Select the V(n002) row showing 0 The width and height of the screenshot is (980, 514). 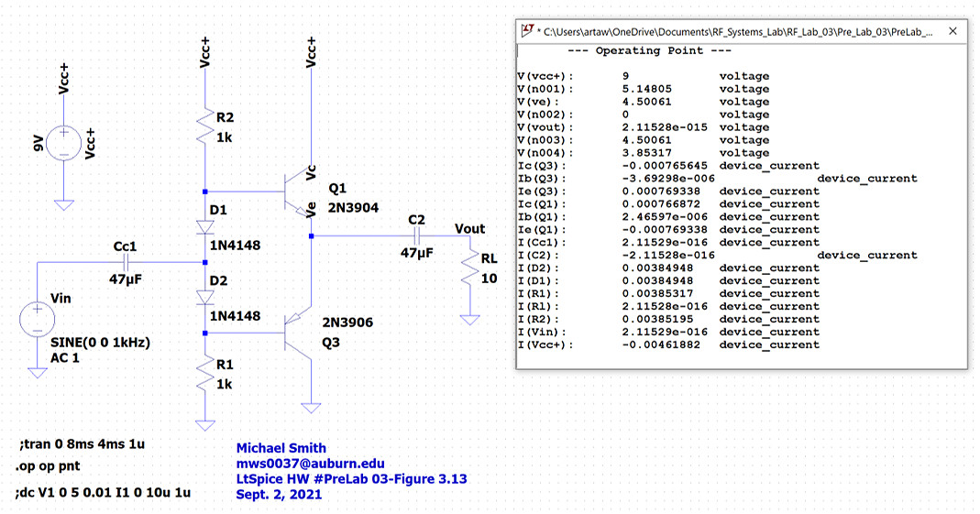click(644, 115)
